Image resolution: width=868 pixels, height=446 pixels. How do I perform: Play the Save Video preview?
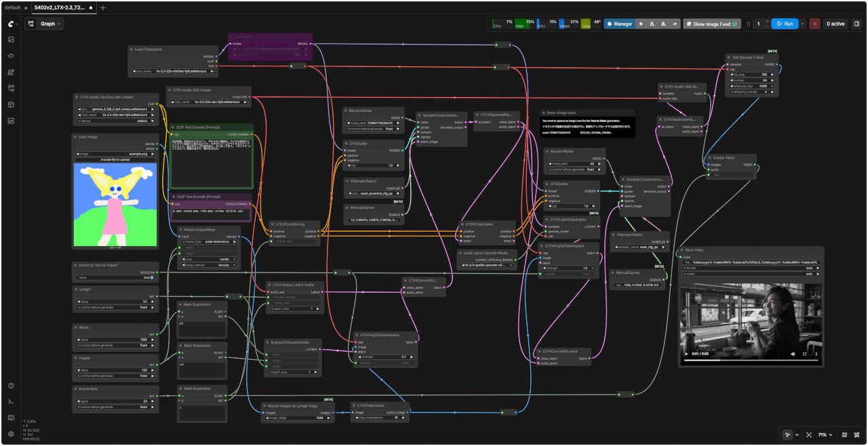[688, 354]
